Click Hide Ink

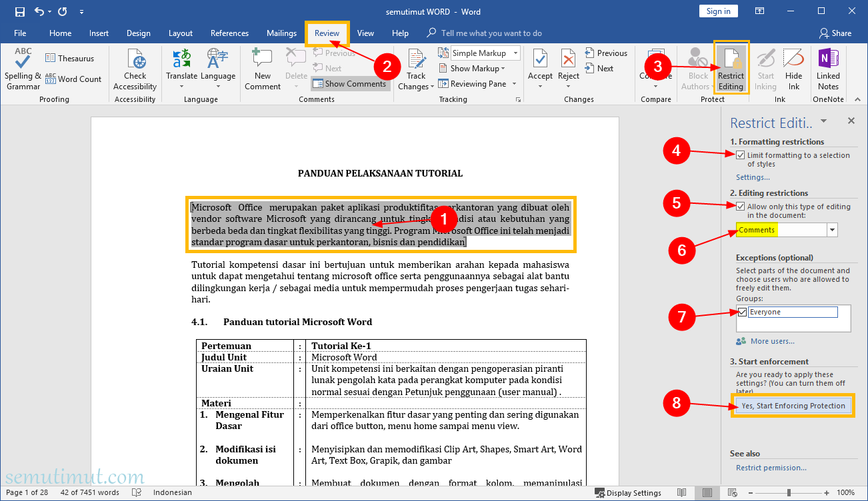coord(793,69)
